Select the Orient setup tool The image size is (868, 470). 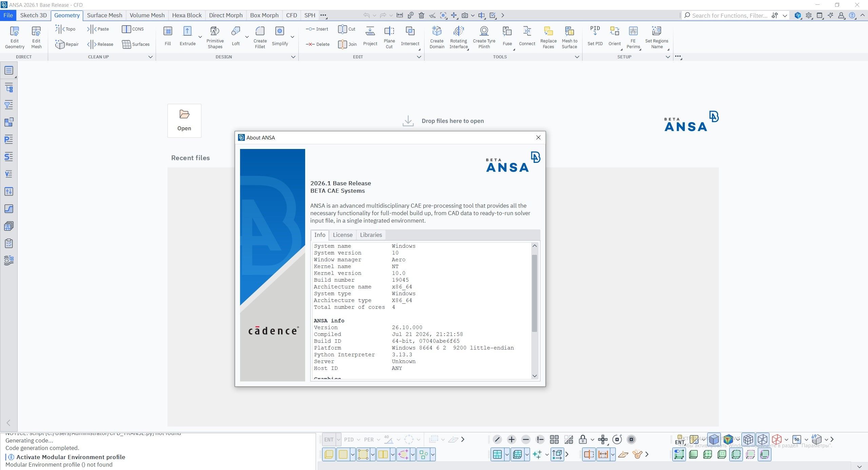tap(614, 36)
